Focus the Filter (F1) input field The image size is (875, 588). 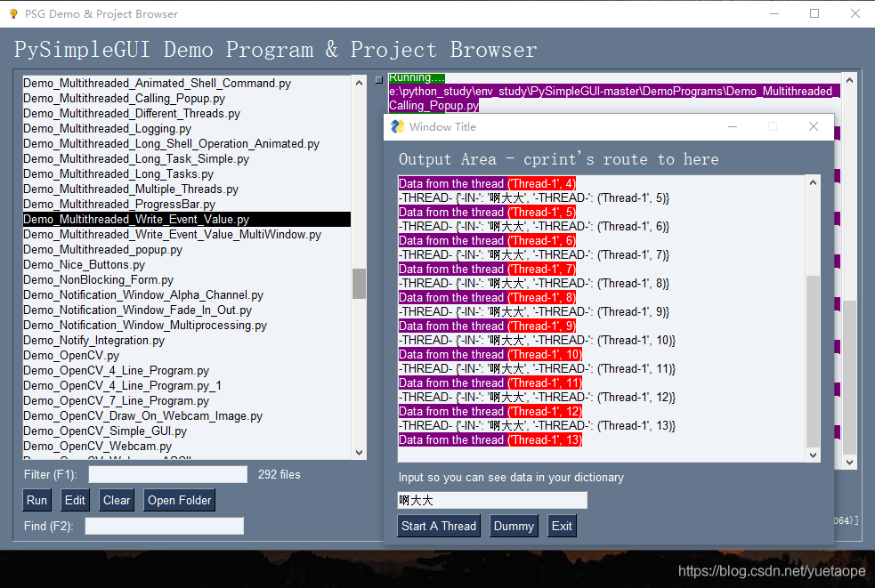coord(168,475)
